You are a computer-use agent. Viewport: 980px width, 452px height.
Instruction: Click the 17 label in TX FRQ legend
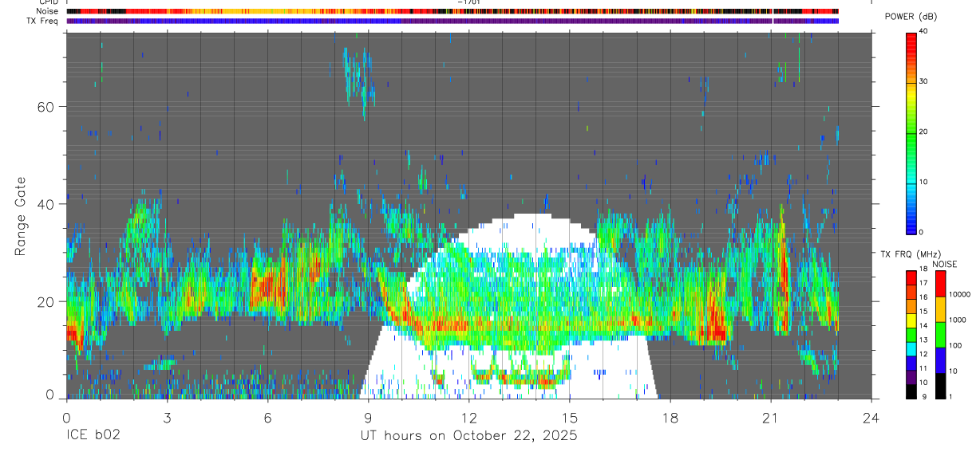[x=924, y=283]
